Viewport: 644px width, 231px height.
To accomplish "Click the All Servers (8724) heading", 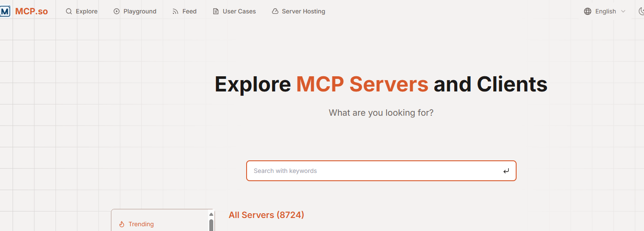I will [267, 215].
